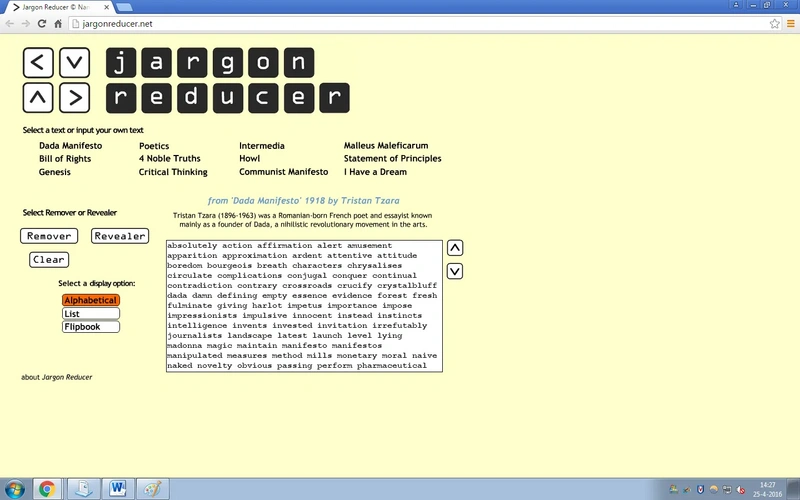Image resolution: width=800 pixels, height=500 pixels.
Task: Click the 'c' letter tile in the reducer logo
Action: coord(263,97)
